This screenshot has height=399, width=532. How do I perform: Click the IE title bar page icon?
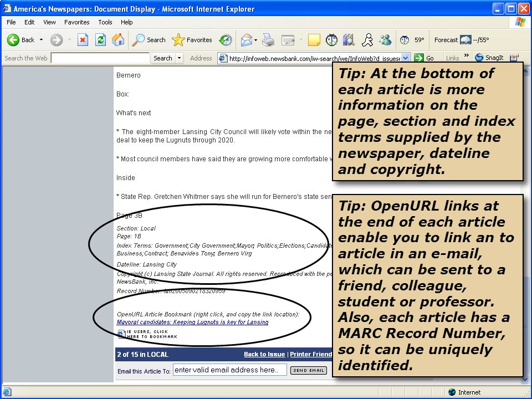[7, 8]
